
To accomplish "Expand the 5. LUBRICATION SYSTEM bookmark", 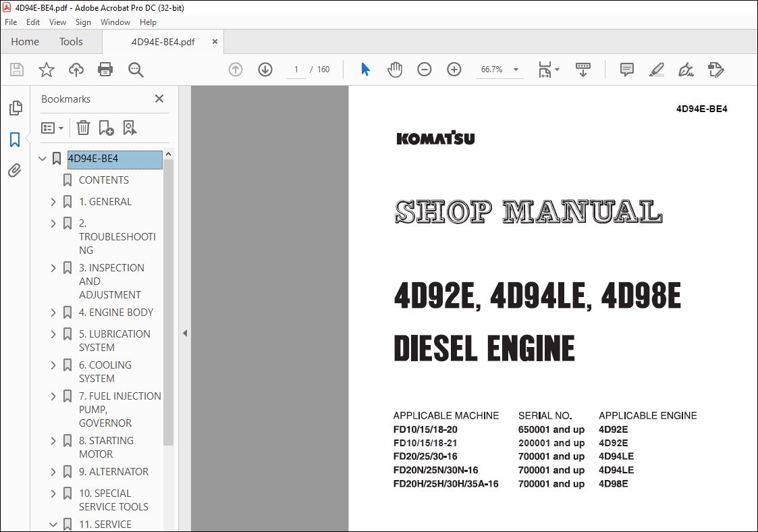I will click(53, 334).
